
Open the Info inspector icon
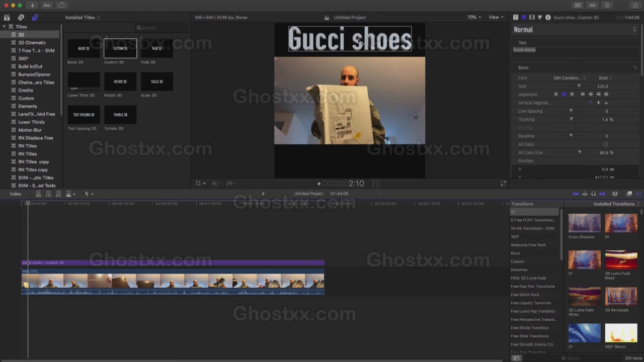point(548,17)
